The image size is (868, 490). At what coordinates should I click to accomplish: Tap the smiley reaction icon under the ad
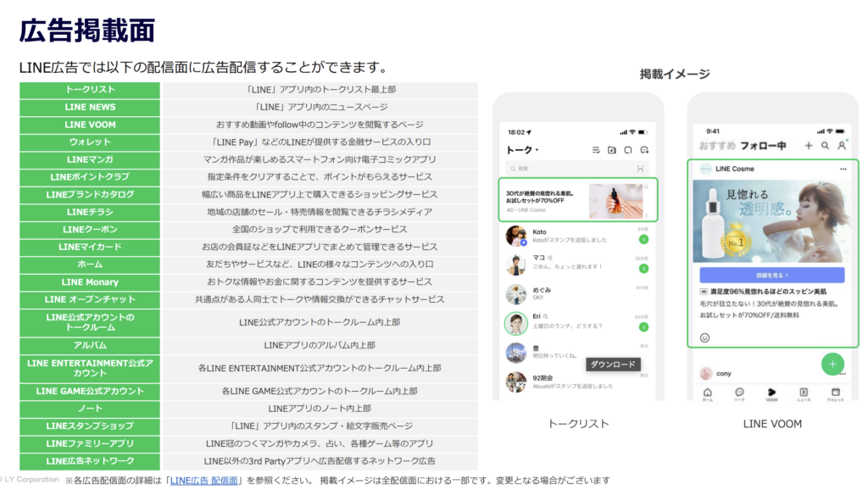point(704,337)
